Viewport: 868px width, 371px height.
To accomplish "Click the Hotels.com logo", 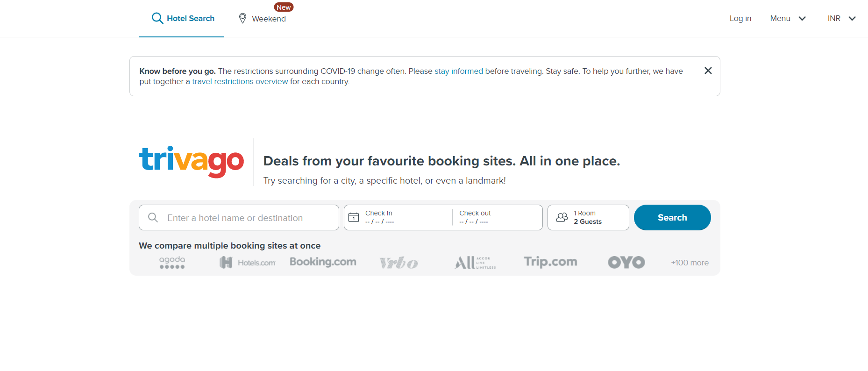I will coord(248,263).
